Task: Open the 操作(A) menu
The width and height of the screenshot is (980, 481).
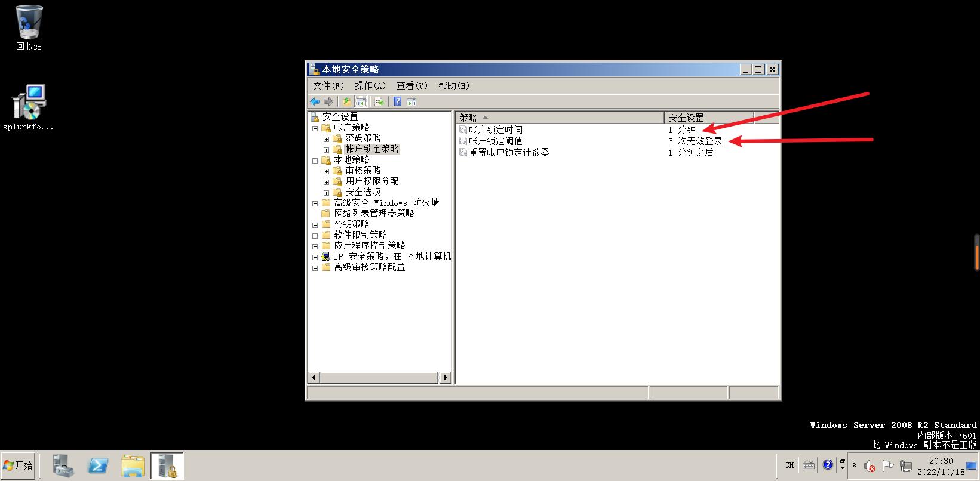Action: click(x=370, y=85)
